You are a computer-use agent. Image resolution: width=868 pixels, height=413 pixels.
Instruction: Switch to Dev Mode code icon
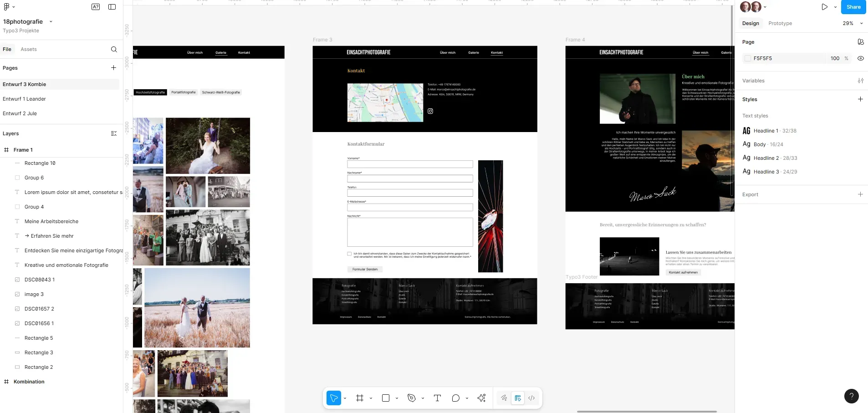pyautogui.click(x=531, y=398)
